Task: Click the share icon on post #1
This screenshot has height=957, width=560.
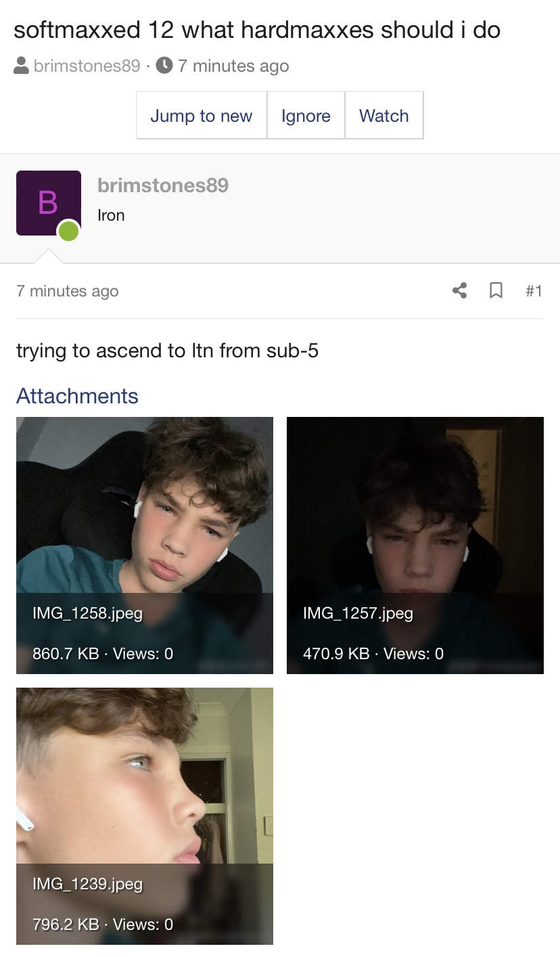Action: click(x=459, y=291)
